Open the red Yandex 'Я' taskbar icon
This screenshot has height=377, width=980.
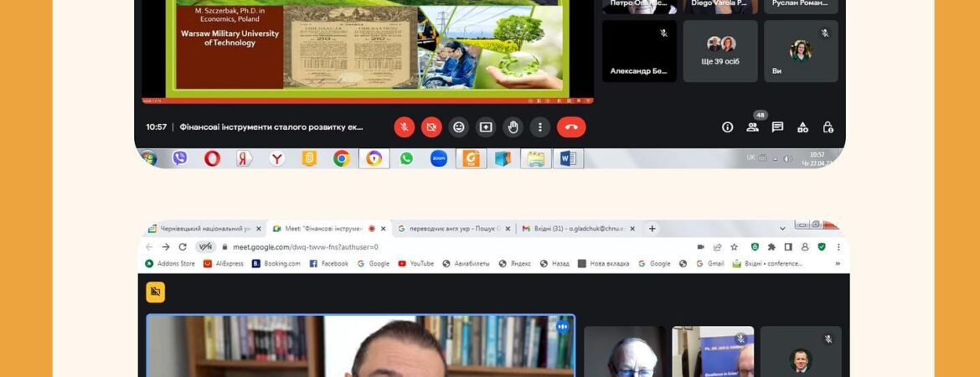tap(245, 158)
